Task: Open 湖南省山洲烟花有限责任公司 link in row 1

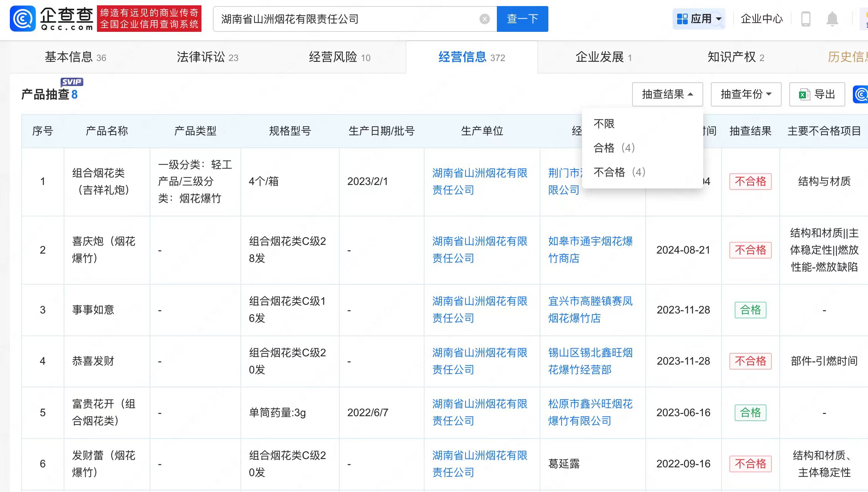Action: click(480, 182)
